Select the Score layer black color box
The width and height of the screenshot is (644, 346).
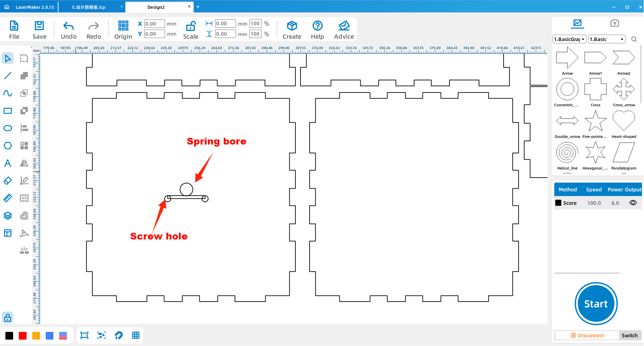coord(558,203)
